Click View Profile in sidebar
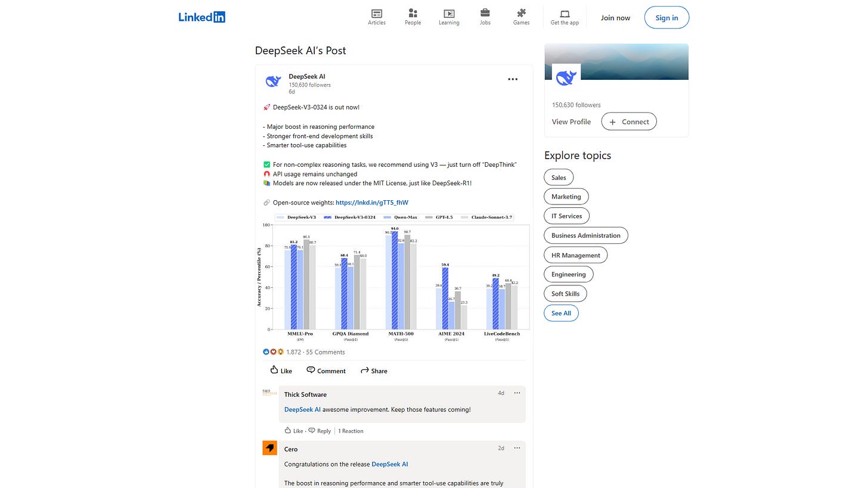Viewport: 868px width, 488px height. pyautogui.click(x=571, y=122)
